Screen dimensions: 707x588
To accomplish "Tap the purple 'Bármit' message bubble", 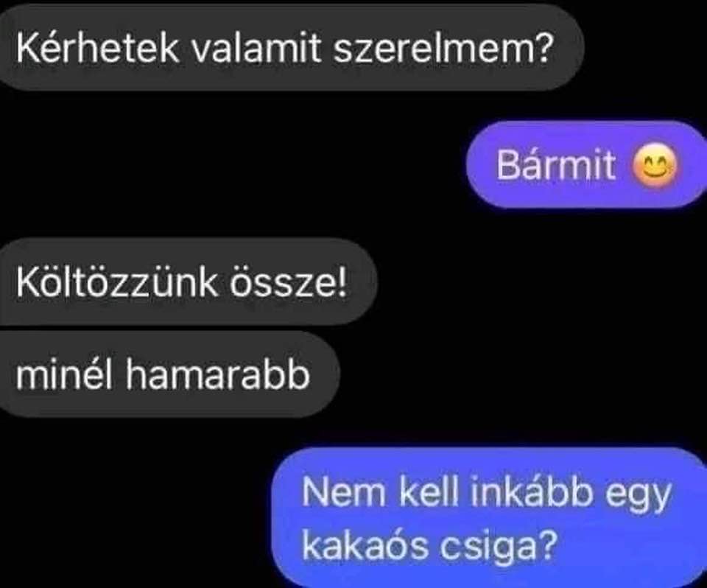I will (587, 165).
